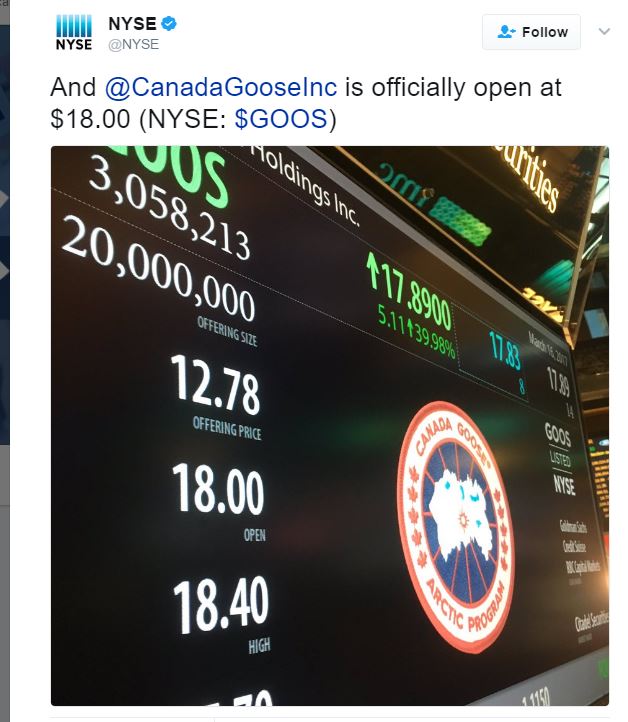Click the @NYSE handle text
The height and width of the screenshot is (722, 628).
pyautogui.click(x=134, y=44)
